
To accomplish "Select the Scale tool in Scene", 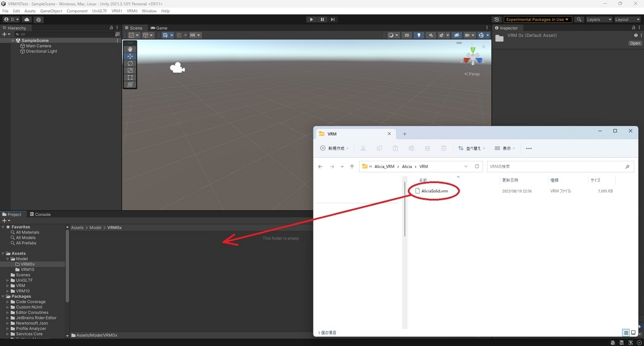I will [130, 70].
